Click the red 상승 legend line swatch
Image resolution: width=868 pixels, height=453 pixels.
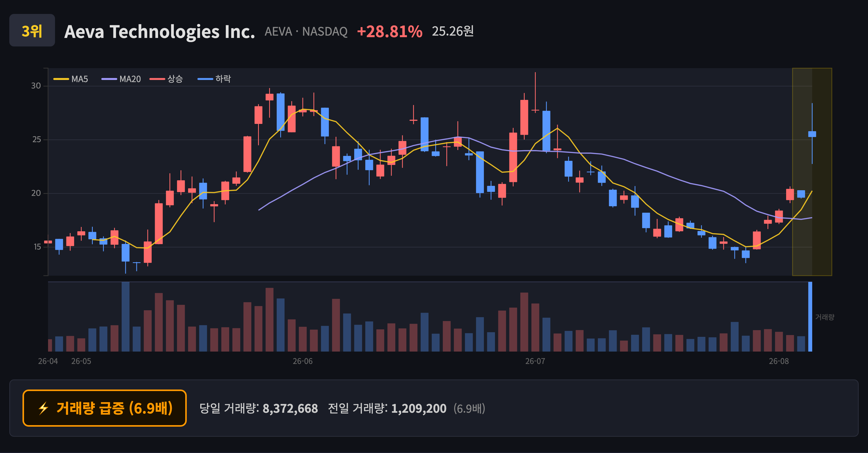point(157,79)
